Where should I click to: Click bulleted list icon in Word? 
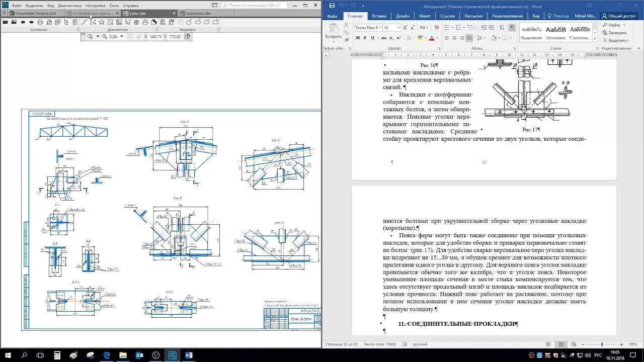click(x=447, y=28)
